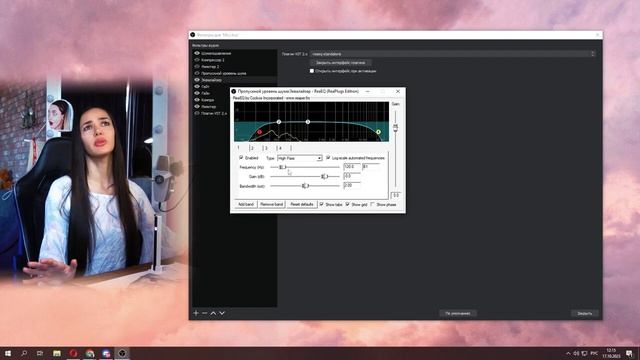Move filter up with arrow icon
640x360 pixels.
tap(213, 313)
